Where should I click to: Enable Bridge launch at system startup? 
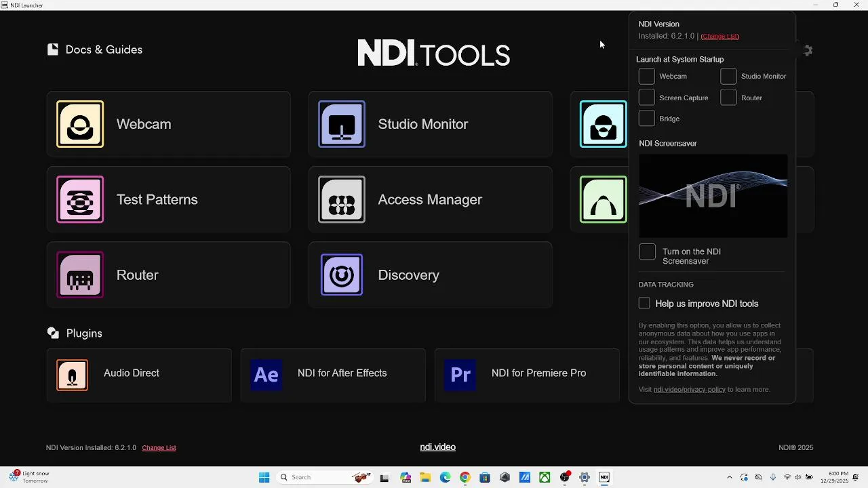tap(647, 118)
